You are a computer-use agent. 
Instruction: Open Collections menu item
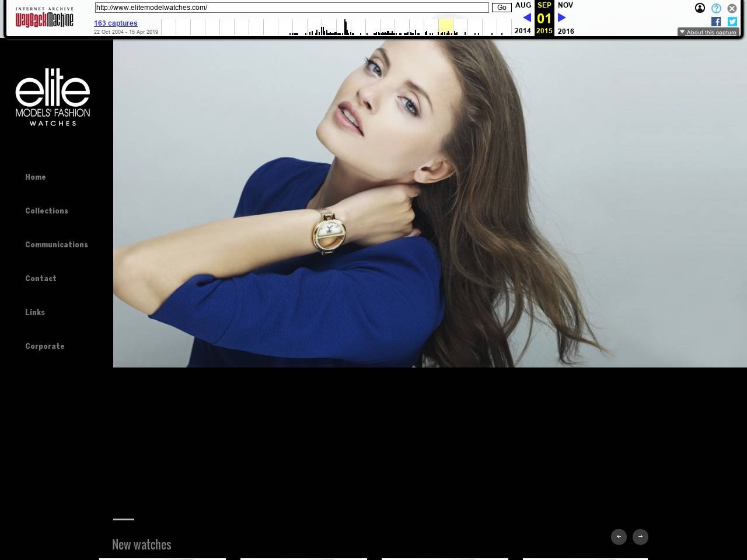coord(47,211)
